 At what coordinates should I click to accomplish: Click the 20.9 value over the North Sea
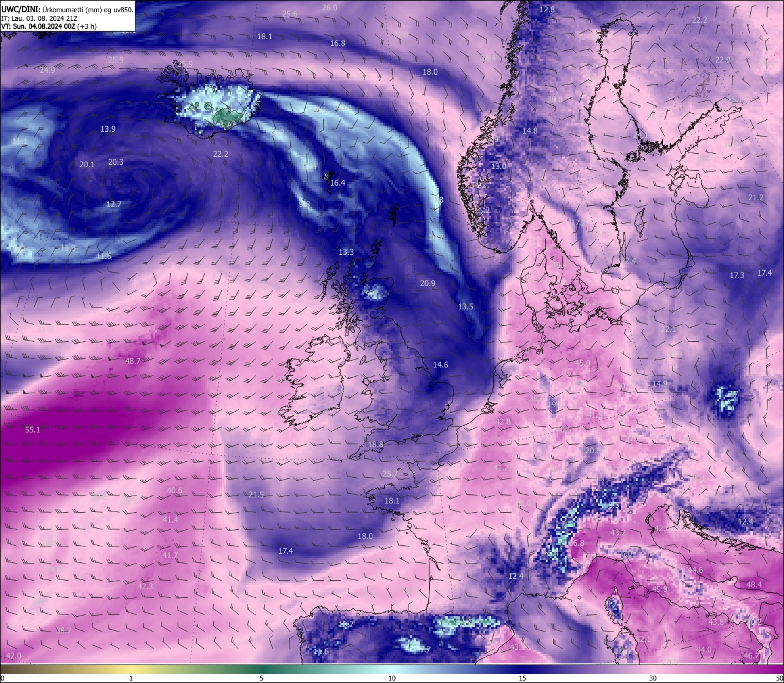pos(428,284)
